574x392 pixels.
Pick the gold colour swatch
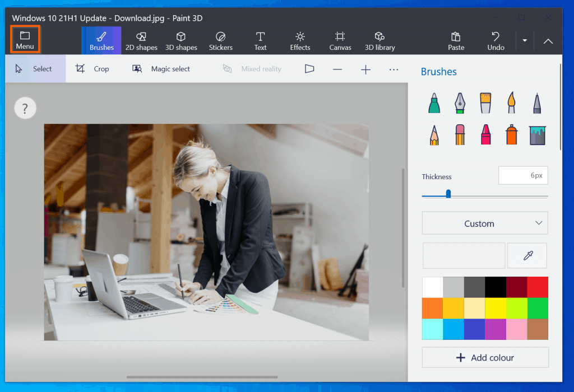click(x=453, y=308)
